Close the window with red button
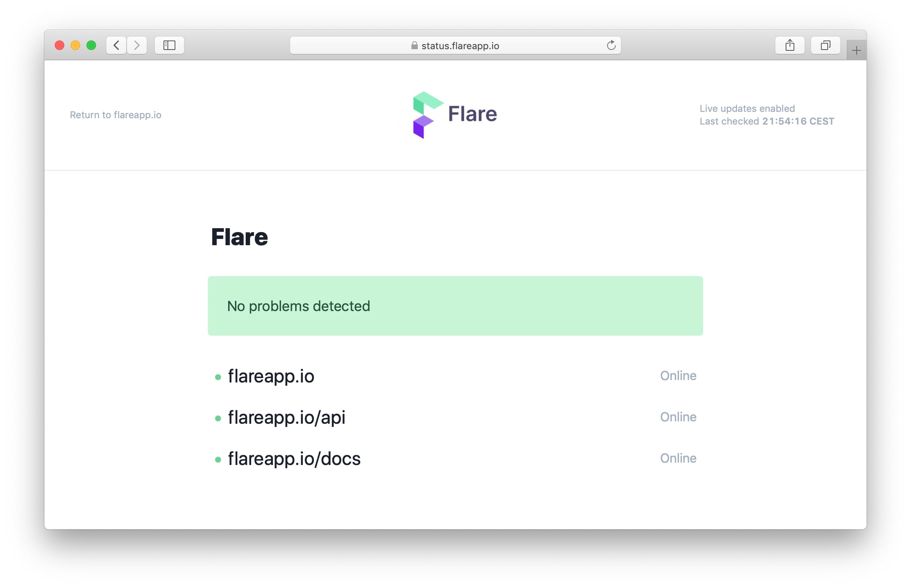This screenshot has height=588, width=911. [x=60, y=45]
